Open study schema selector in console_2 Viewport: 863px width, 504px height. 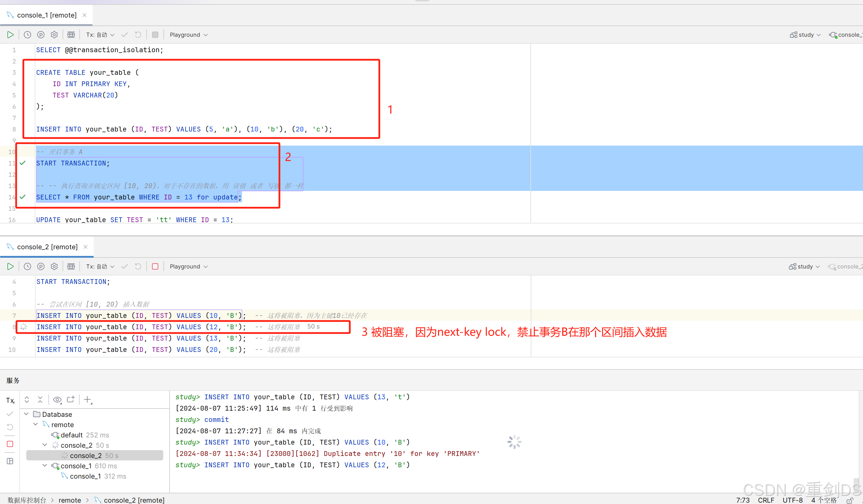(x=804, y=266)
